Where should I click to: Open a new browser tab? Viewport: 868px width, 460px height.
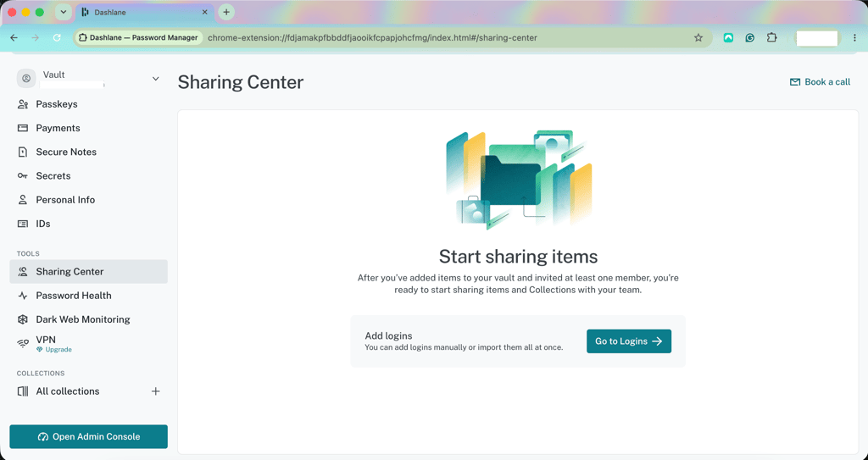click(225, 12)
